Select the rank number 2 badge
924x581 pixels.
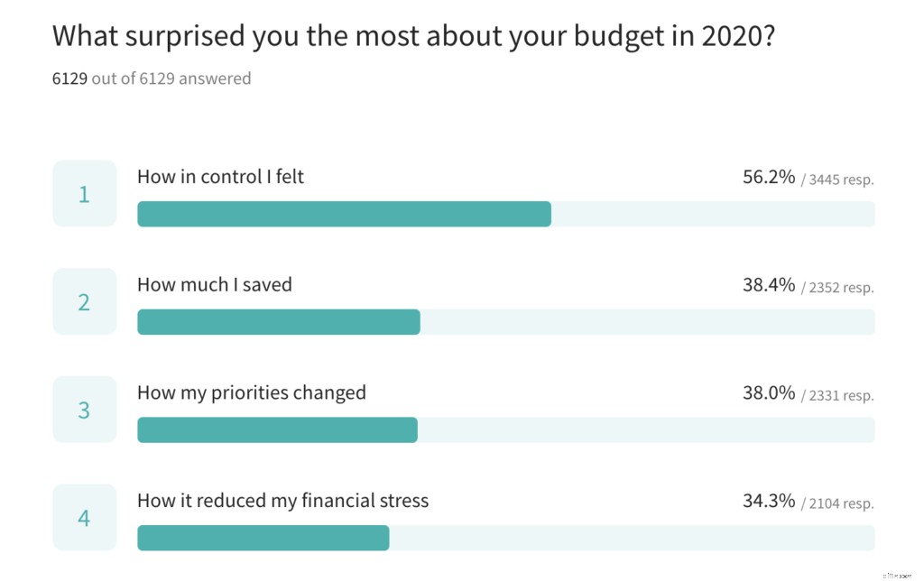pyautogui.click(x=85, y=302)
